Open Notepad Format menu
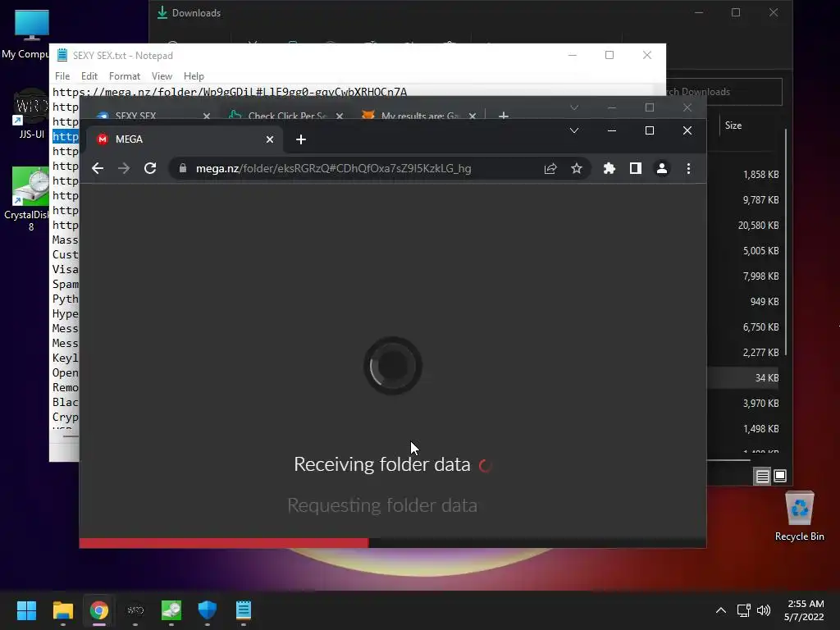 point(125,76)
